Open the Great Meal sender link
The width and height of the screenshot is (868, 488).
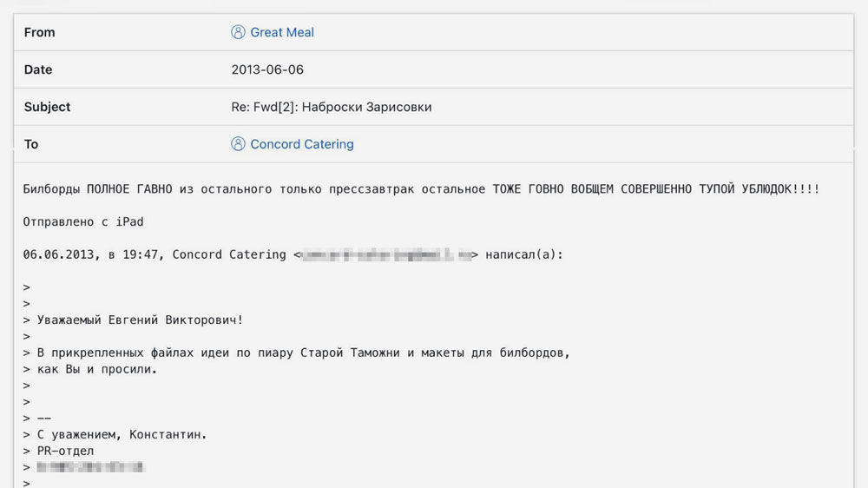coord(282,32)
